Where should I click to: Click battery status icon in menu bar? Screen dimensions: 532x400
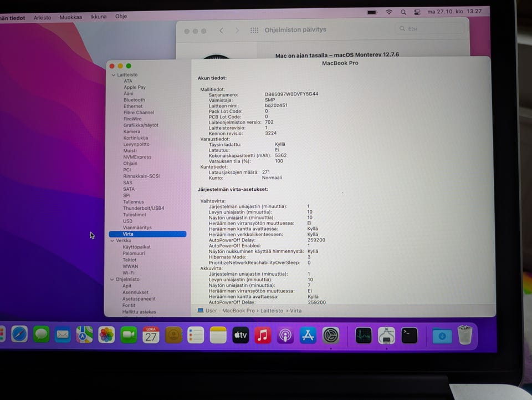(x=372, y=12)
